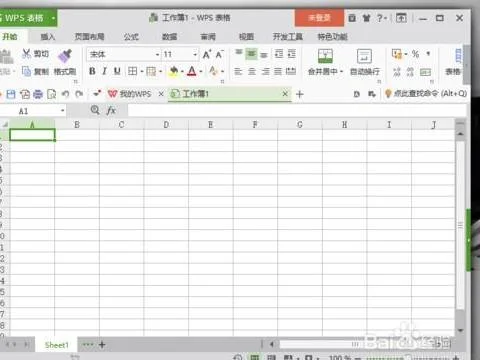The height and width of the screenshot is (360, 480).
Task: Click into the formula bar
Action: click(x=297, y=111)
